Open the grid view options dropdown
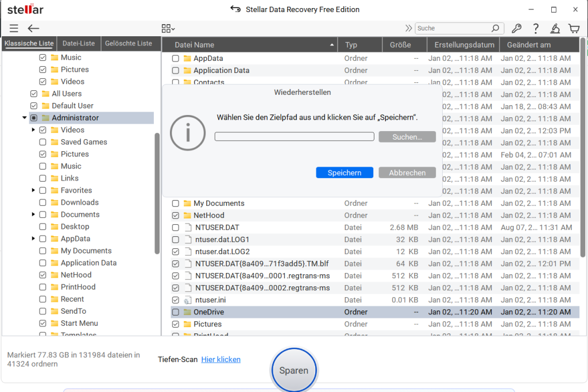This screenshot has height=392, width=588. [168, 28]
